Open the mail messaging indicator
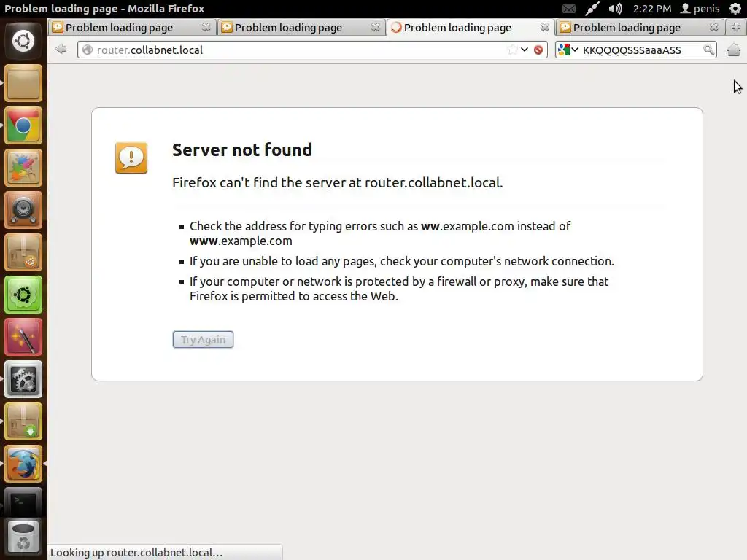This screenshot has width=747, height=560. [568, 9]
